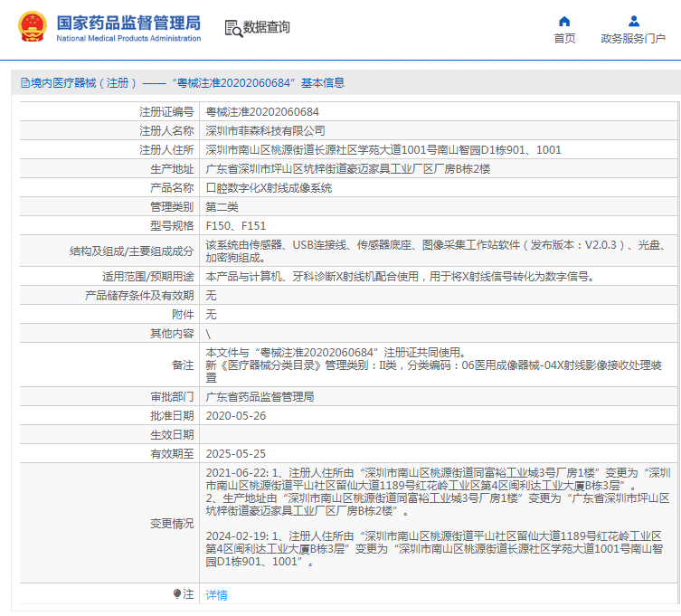Click the 变更情况 row label
Viewport: 681px width, 616px height.
click(x=172, y=524)
